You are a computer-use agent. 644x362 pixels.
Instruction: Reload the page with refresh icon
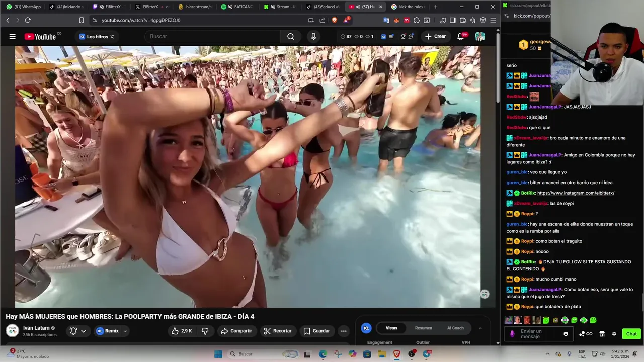click(28, 20)
